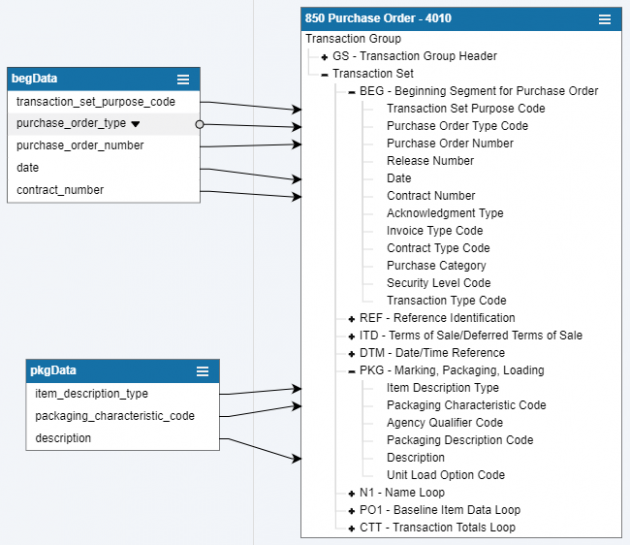Open the pkgData hamburger menu
630x545 pixels.
202,371
